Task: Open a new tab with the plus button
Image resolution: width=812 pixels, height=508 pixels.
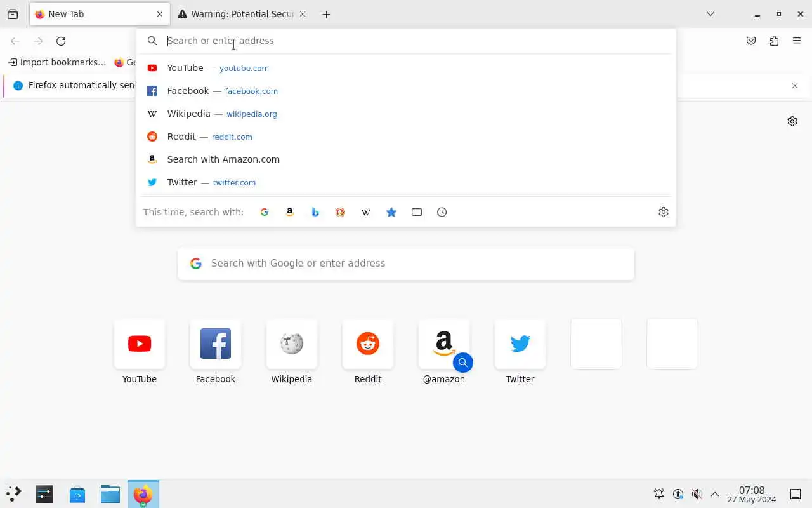Action: (x=326, y=14)
